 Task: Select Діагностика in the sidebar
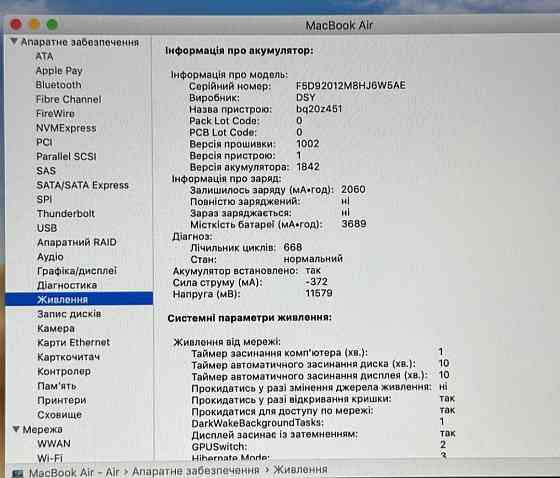coord(67,285)
